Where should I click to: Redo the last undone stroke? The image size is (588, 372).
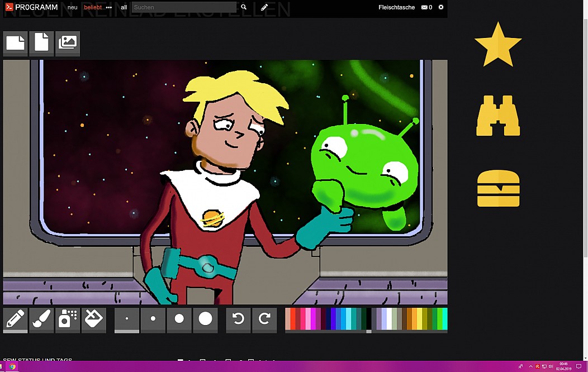(x=264, y=319)
